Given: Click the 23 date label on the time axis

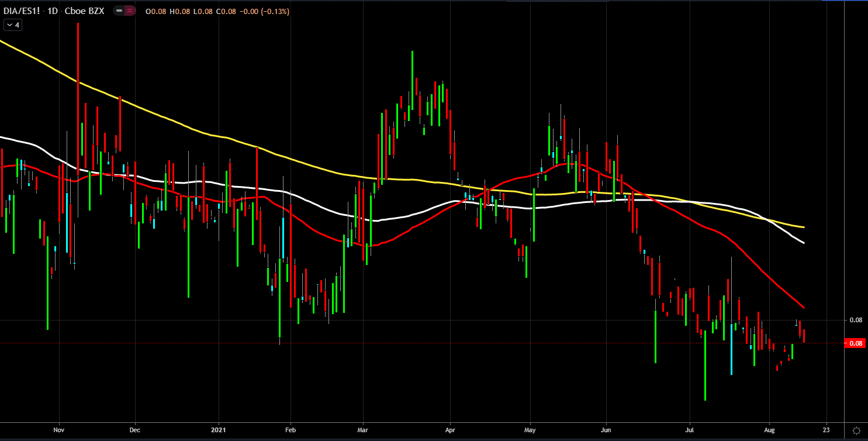Looking at the screenshot, I should pos(826,431).
